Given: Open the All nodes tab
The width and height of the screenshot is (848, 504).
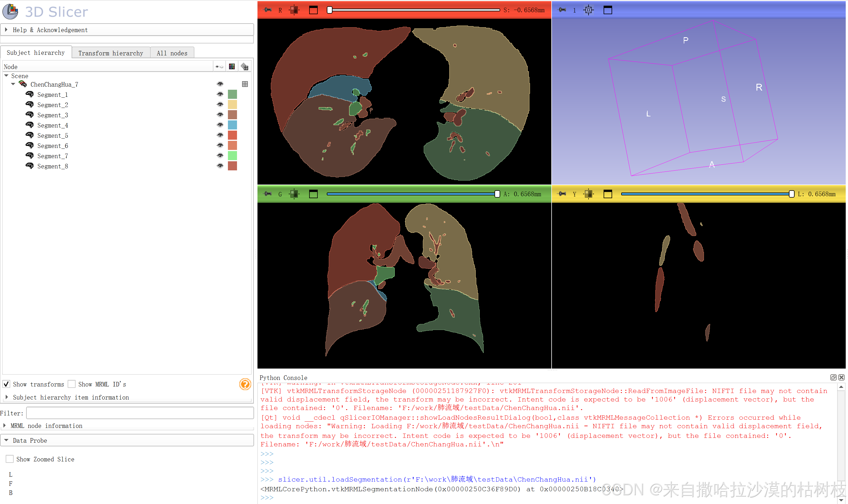Looking at the screenshot, I should [172, 53].
